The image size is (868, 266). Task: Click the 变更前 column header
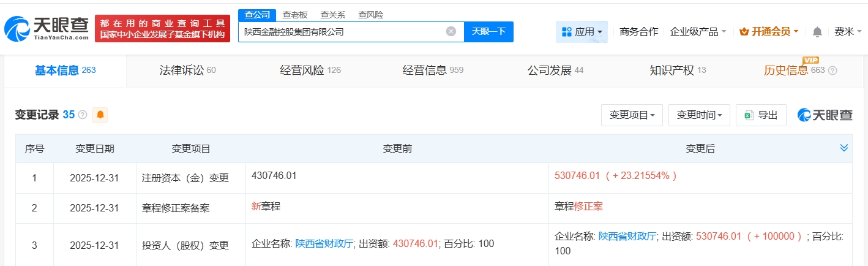pyautogui.click(x=397, y=148)
